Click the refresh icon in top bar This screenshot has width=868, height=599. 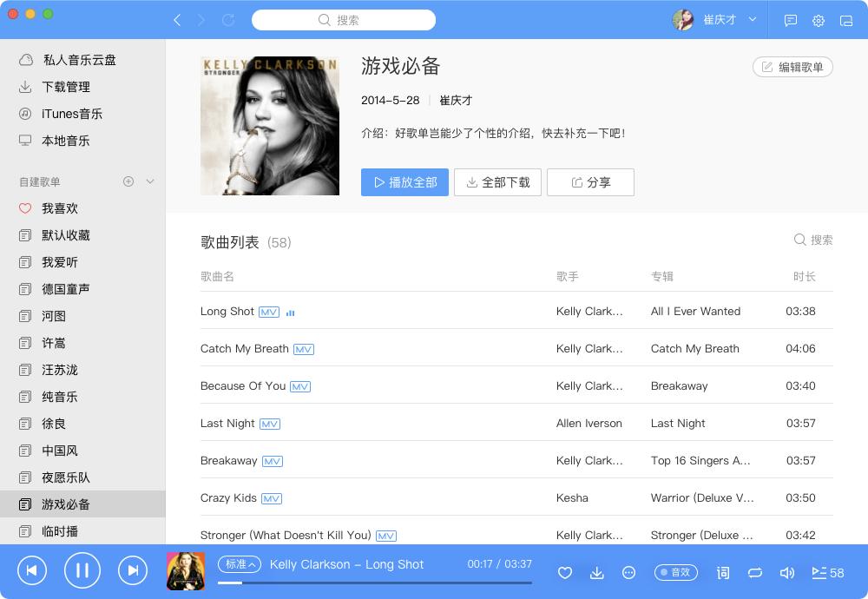228,21
